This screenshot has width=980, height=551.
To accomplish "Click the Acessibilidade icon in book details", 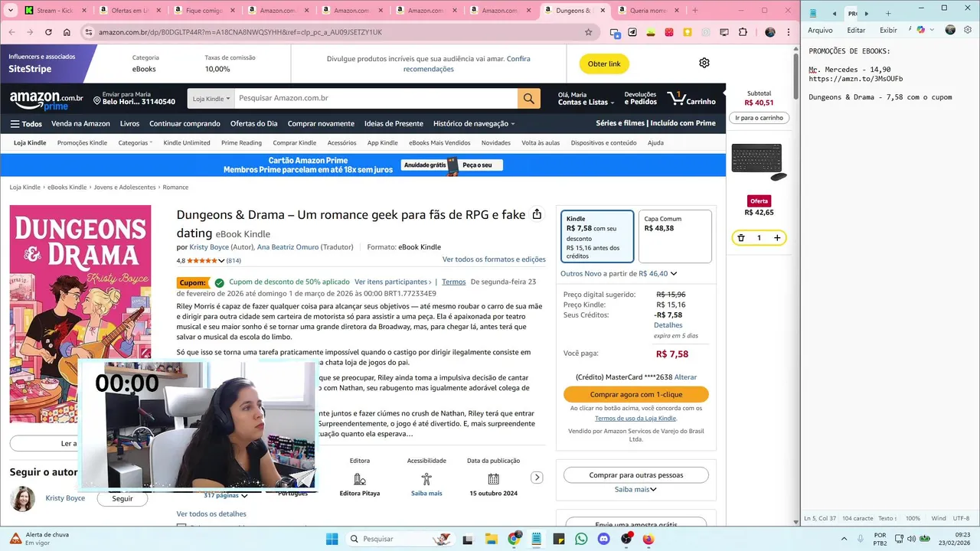I will click(x=426, y=479).
